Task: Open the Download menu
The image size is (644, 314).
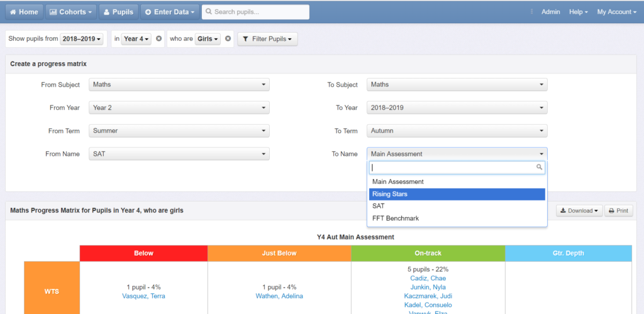Action: 579,211
